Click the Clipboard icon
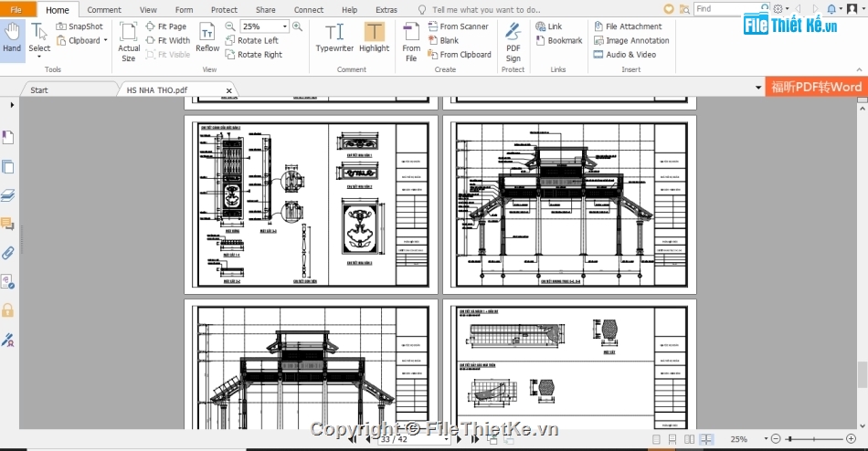This screenshot has width=868, height=451. point(61,40)
